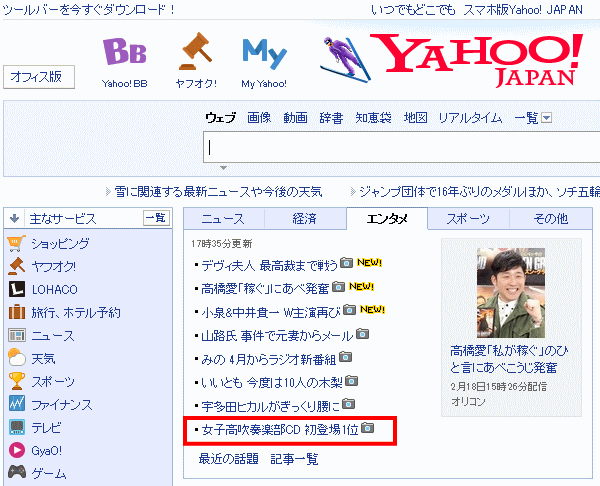Open the 一覧 search category dropdown arrow
600x486 pixels.
click(547, 118)
